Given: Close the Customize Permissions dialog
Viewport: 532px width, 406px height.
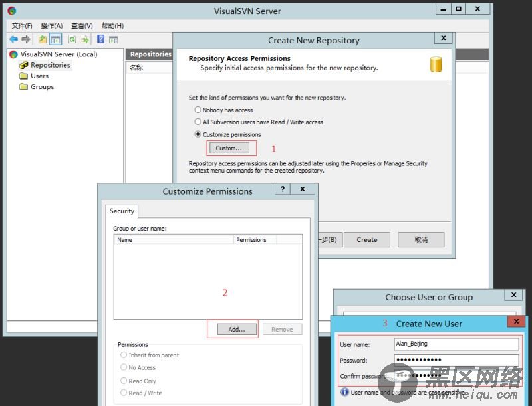Looking at the screenshot, I should (x=303, y=189).
